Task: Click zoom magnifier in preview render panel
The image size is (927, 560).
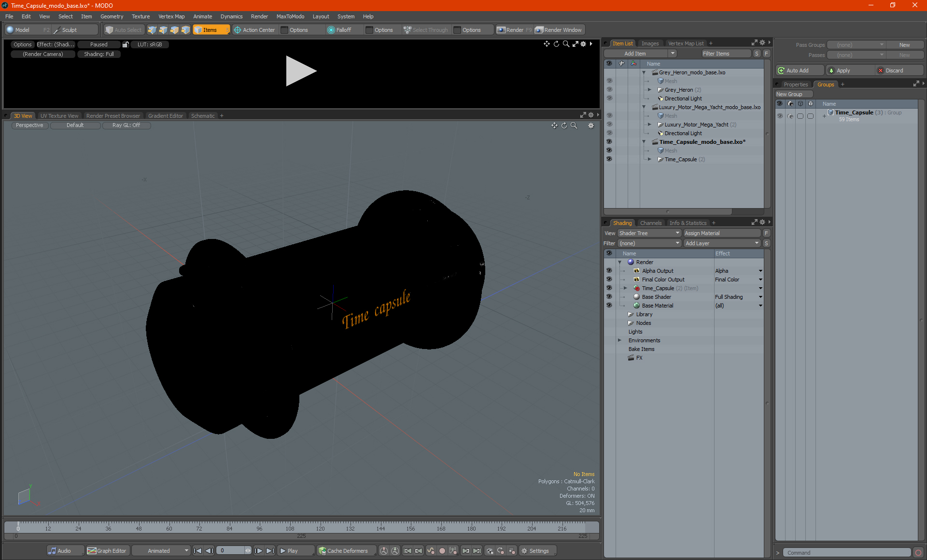Action: click(x=566, y=44)
